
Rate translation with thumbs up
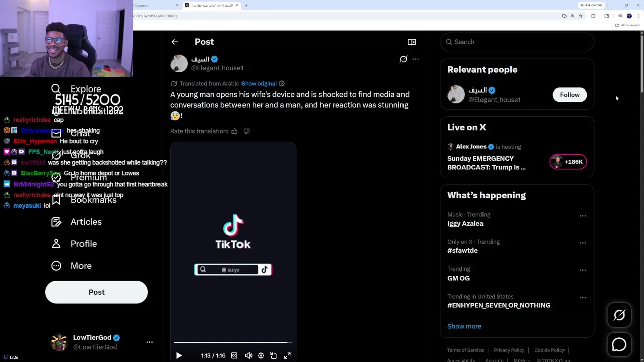(234, 131)
